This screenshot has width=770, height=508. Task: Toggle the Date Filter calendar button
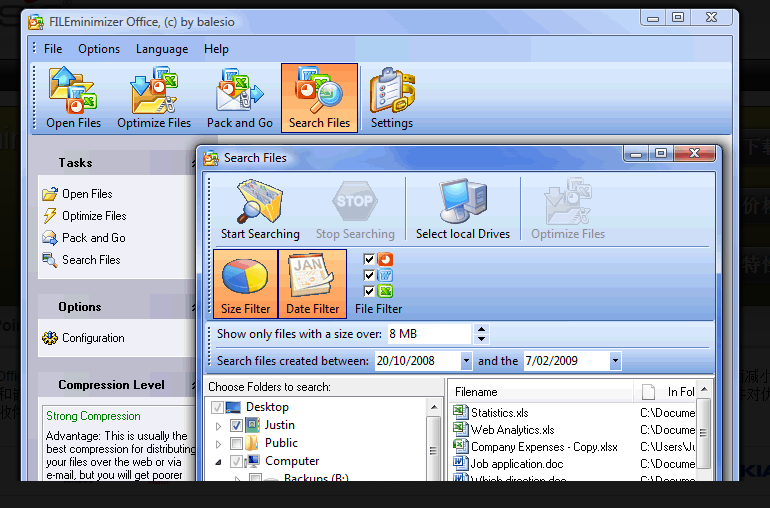pos(312,283)
